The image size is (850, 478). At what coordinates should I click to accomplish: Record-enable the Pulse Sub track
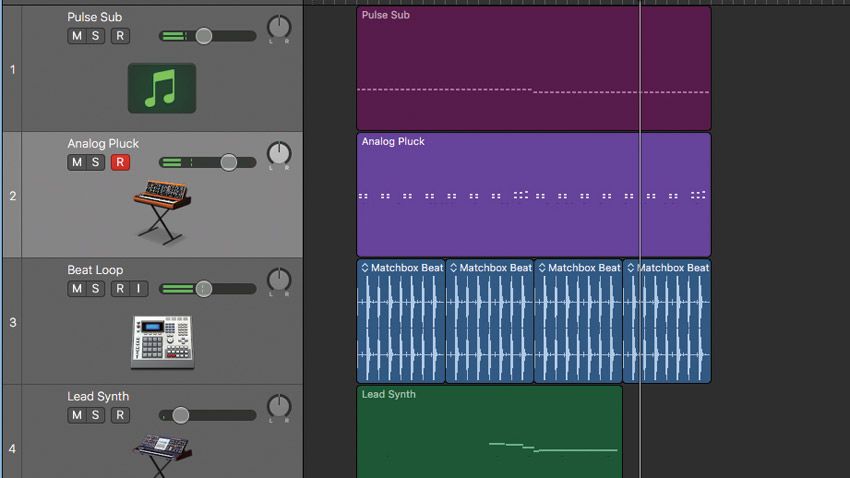120,36
